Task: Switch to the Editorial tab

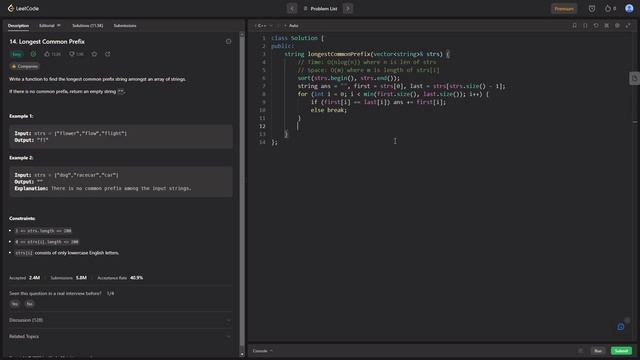Action: [x=50, y=25]
